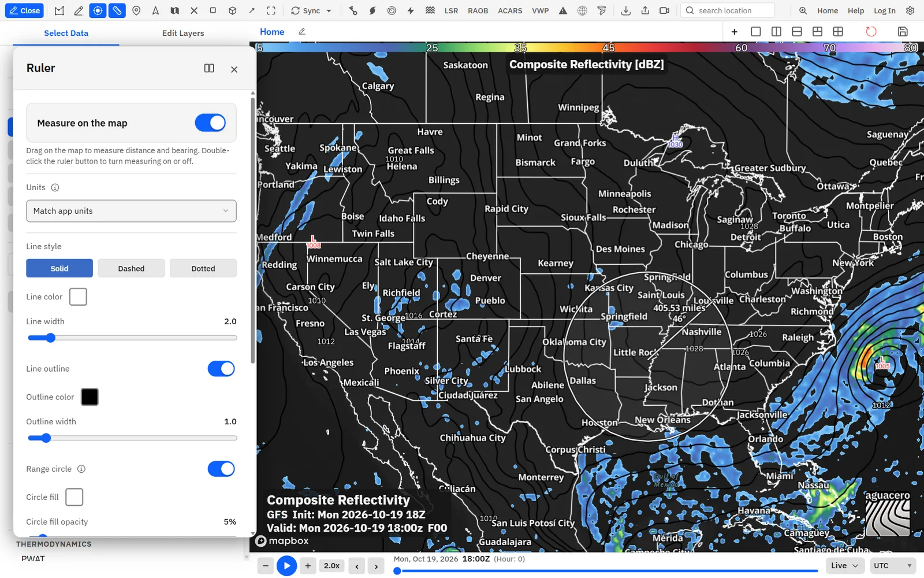Click the LSR storm reports button

point(451,10)
